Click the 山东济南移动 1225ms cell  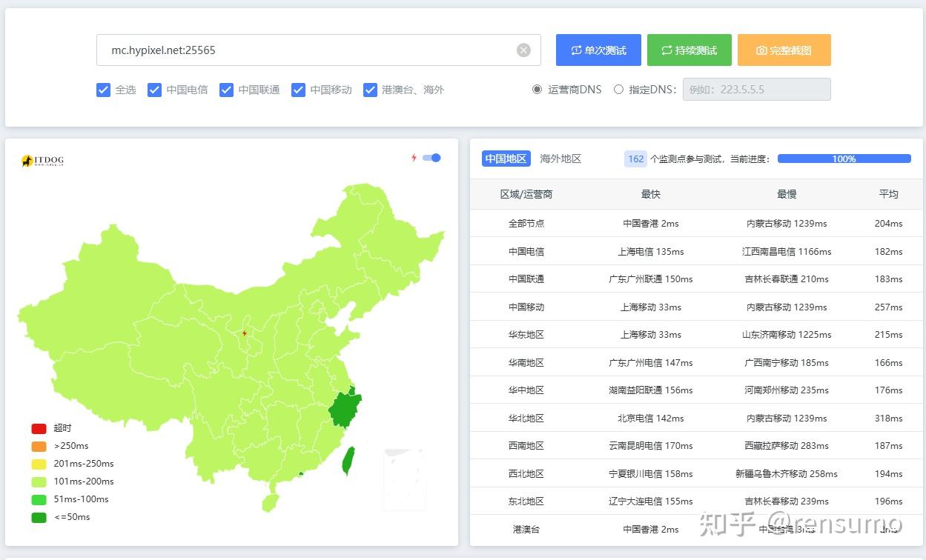pyautogui.click(x=787, y=335)
